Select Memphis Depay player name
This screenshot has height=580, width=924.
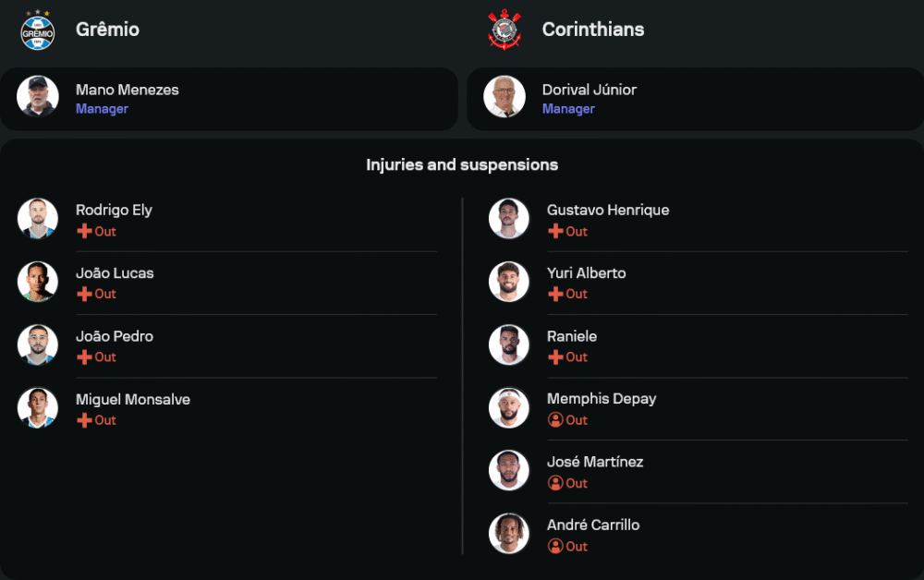[x=602, y=399]
